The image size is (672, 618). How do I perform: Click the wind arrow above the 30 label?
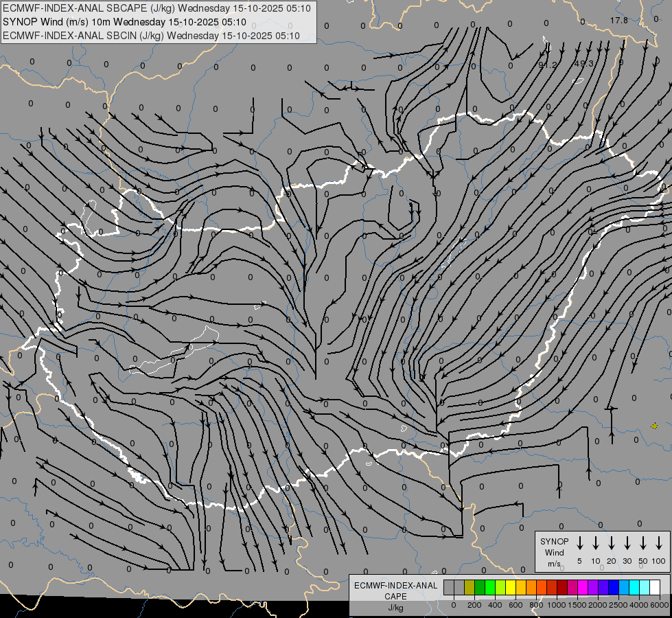click(x=627, y=543)
